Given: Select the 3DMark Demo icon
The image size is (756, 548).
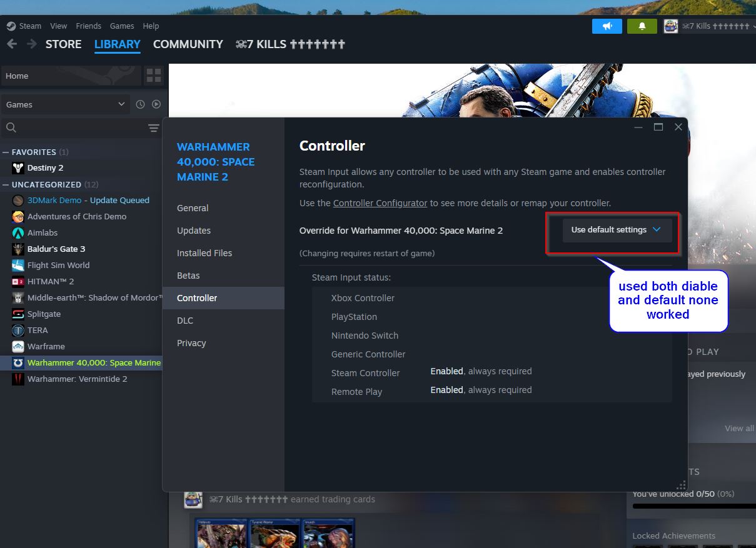Looking at the screenshot, I should point(18,201).
